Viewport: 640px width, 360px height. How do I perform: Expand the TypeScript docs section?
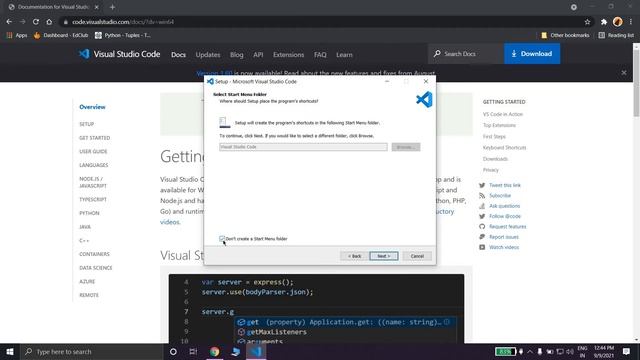93,200
